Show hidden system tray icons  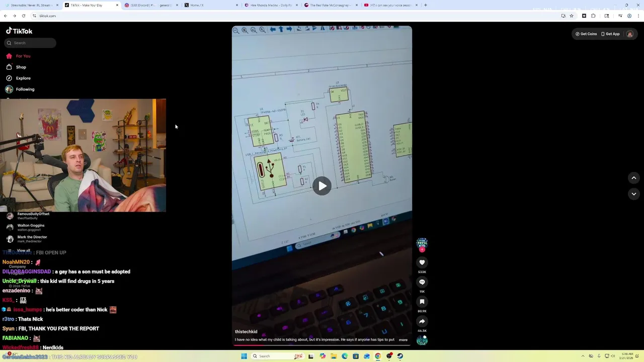pos(583,356)
